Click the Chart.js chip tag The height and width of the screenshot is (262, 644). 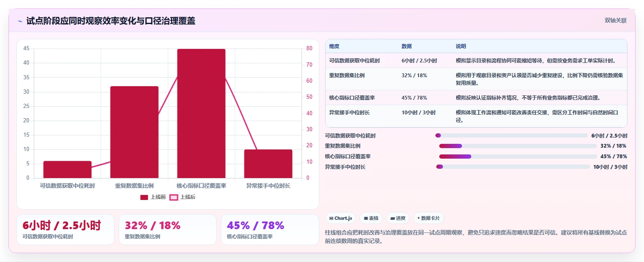[340, 218]
